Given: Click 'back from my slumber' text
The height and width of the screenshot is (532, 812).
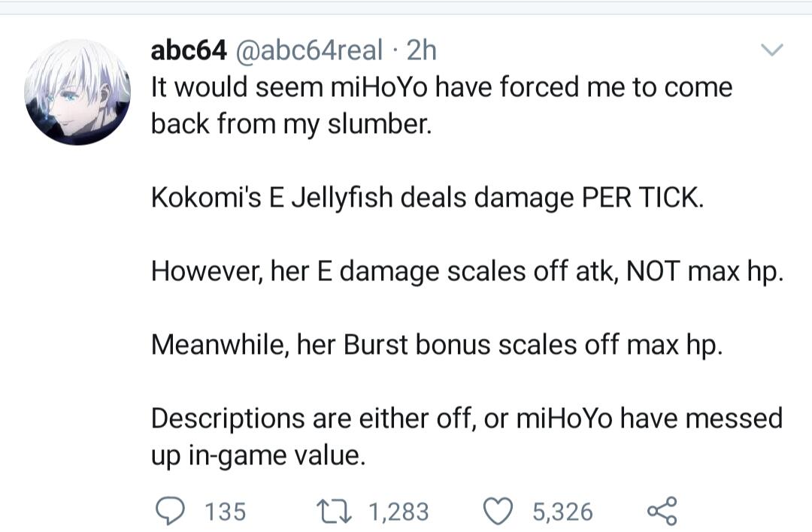Looking at the screenshot, I should [x=291, y=124].
